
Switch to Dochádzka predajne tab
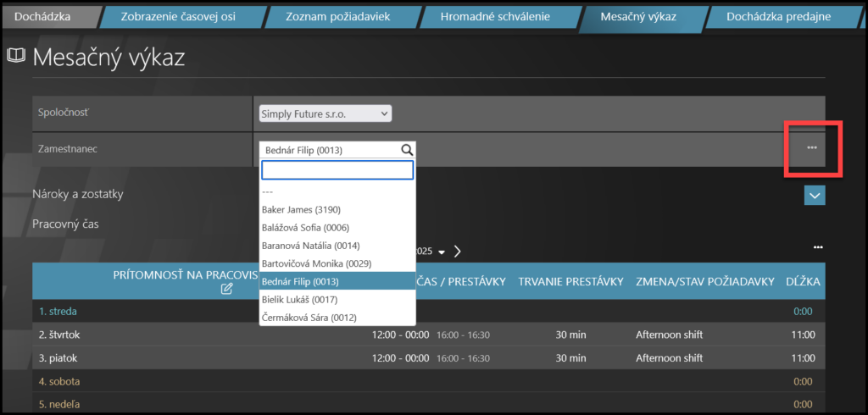pyautogui.click(x=780, y=16)
